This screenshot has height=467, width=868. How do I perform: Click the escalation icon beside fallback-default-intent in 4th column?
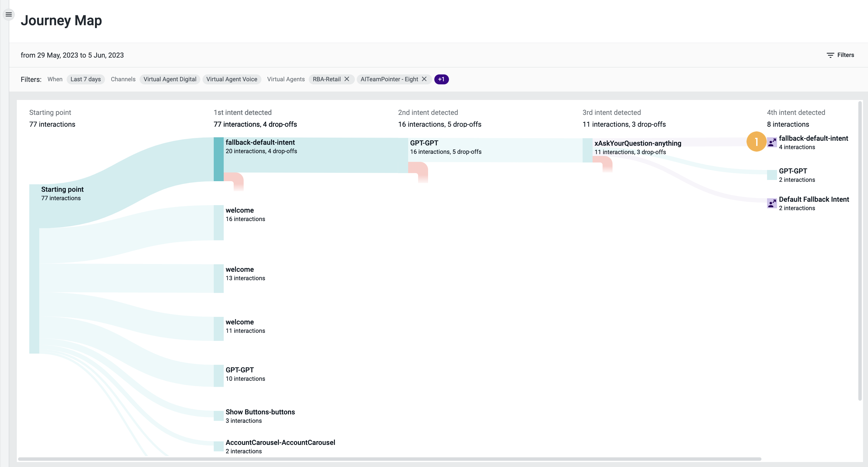pyautogui.click(x=772, y=143)
